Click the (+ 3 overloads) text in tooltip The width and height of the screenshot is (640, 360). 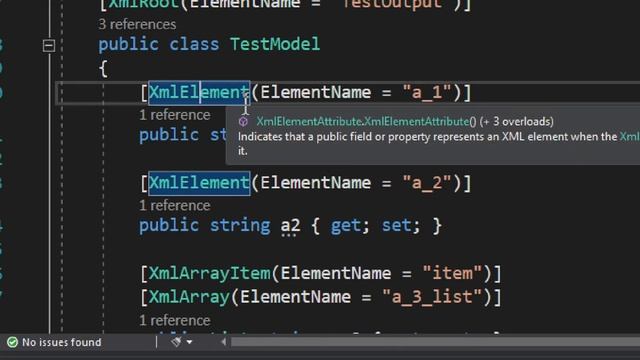[517, 122]
